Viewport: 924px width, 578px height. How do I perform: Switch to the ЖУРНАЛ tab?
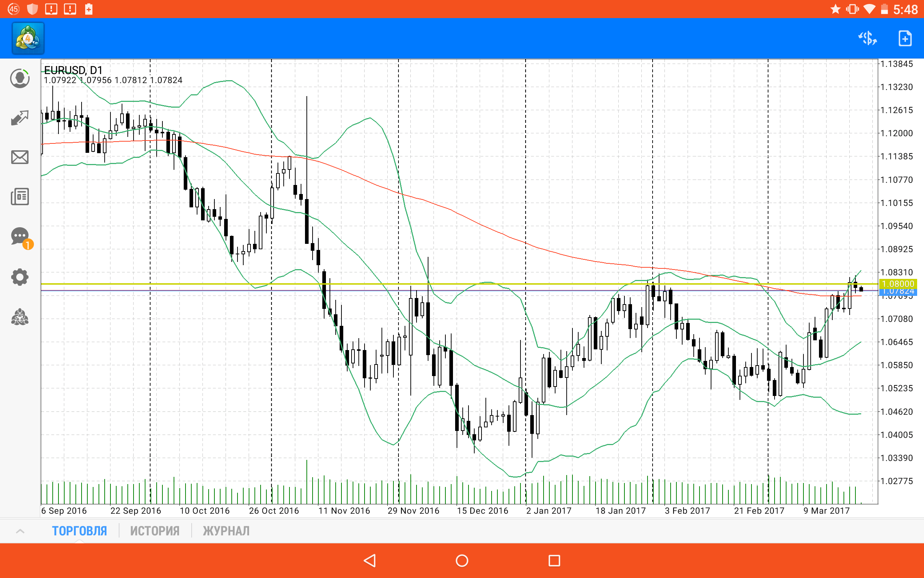tap(226, 531)
